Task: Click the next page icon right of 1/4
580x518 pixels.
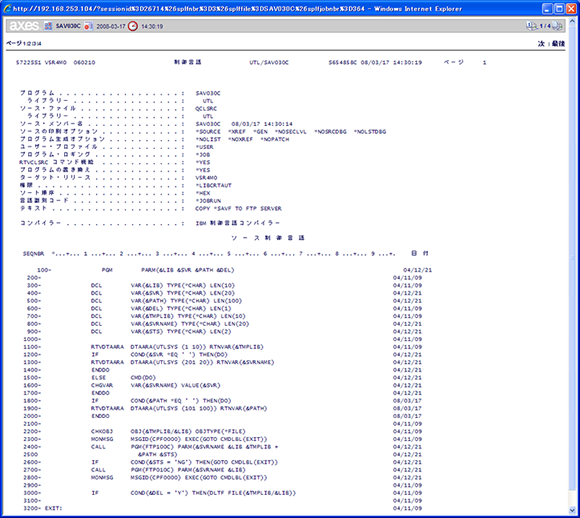Action: tap(557, 26)
